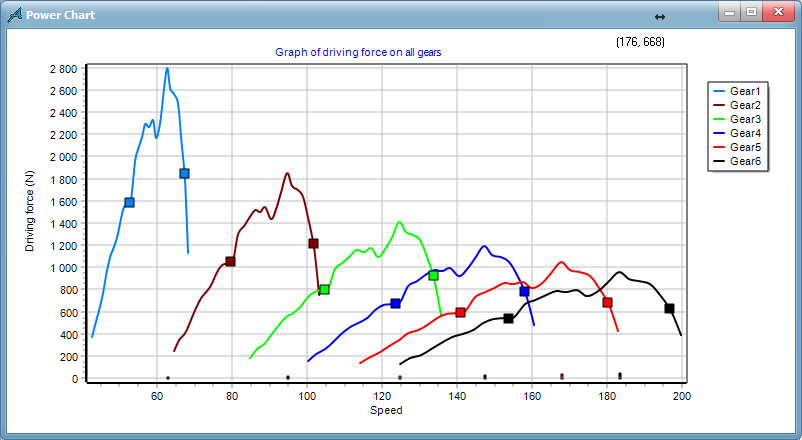
Task: Click the right red Gear5 square marker
Action: (607, 302)
